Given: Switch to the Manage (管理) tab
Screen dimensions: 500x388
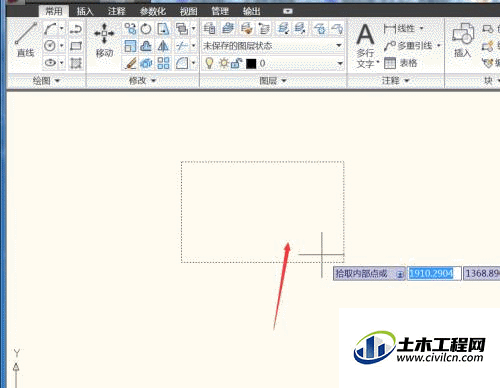Looking at the screenshot, I should click(x=220, y=12).
